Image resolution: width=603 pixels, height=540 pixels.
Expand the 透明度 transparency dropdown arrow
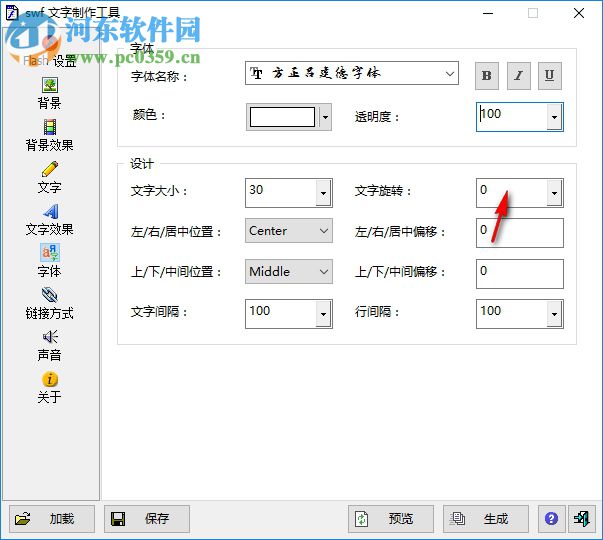tap(554, 117)
